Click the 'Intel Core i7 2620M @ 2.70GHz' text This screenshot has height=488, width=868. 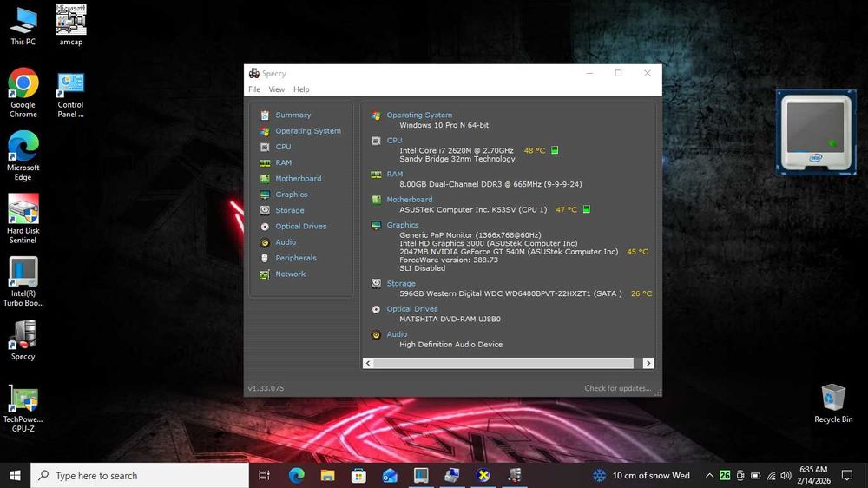pyautogui.click(x=457, y=151)
